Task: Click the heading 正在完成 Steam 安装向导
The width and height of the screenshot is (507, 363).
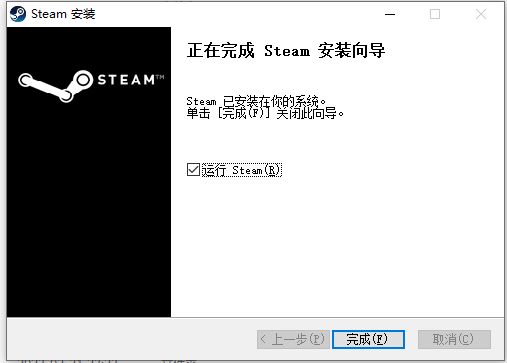Action: click(286, 51)
